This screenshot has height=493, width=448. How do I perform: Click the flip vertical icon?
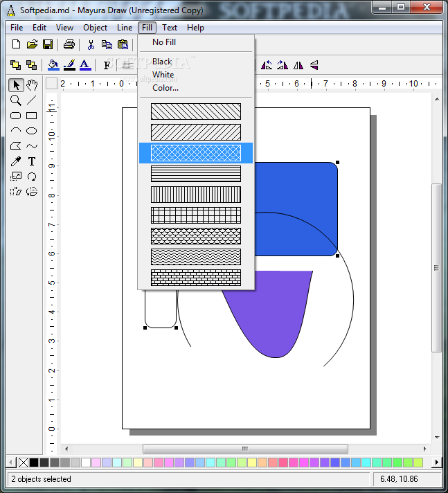[314, 65]
